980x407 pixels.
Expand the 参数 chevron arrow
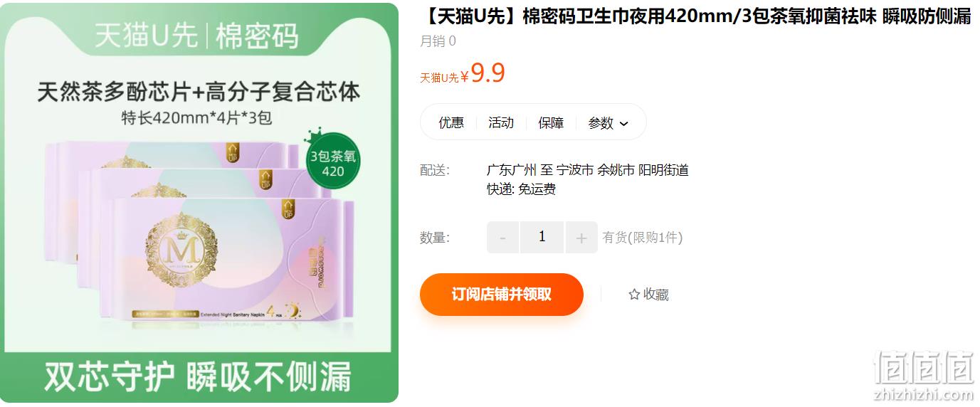tap(624, 124)
